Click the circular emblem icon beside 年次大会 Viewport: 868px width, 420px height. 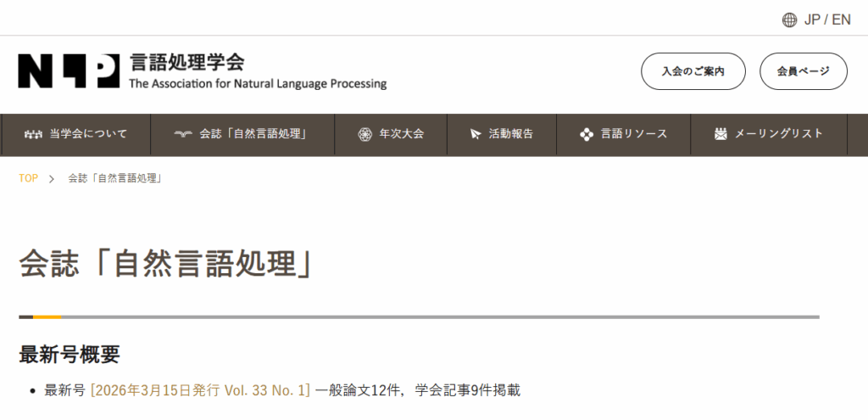[364, 134]
